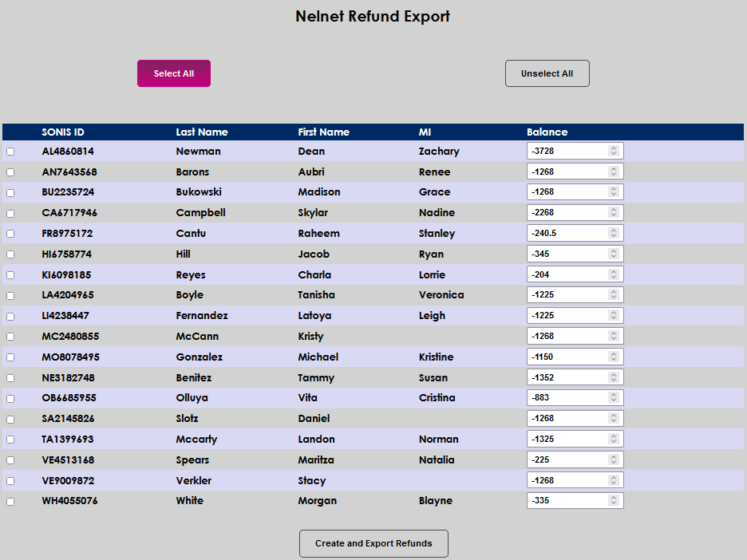Select Stacy Verkler's checkbox

tap(10, 480)
